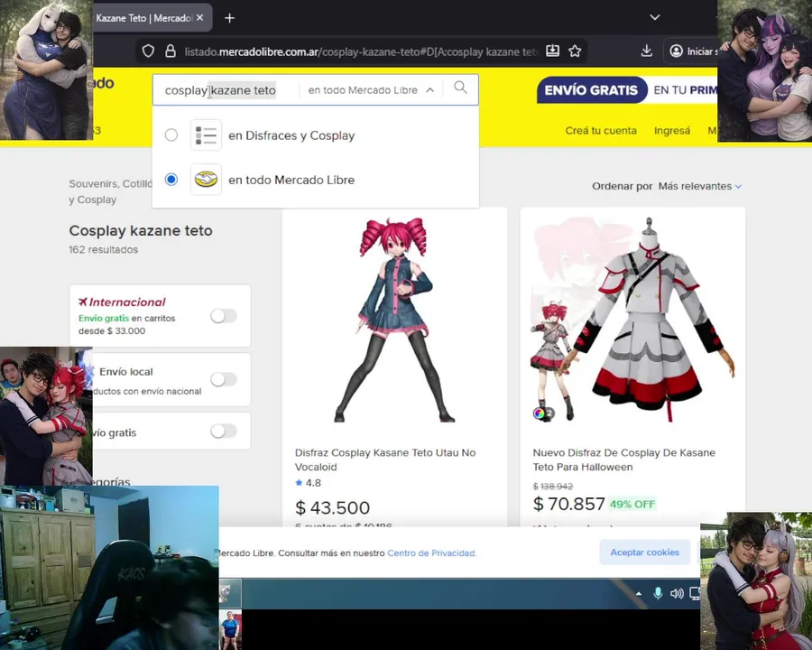The width and height of the screenshot is (812, 650).
Task: Click the 'Ordenar por' label
Action: (x=622, y=186)
